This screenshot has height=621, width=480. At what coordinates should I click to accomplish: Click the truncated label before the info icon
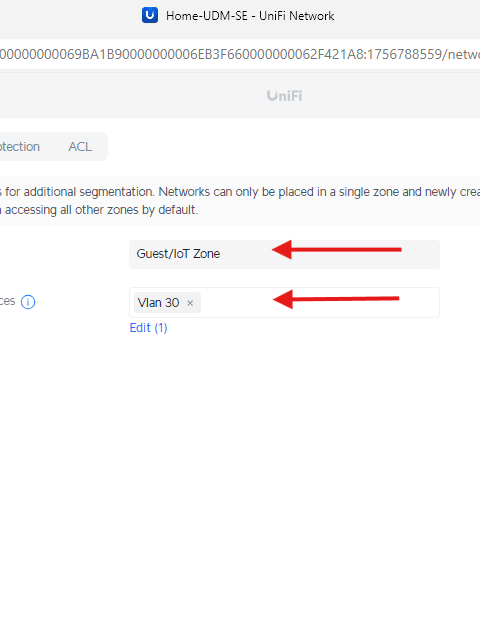click(8, 302)
